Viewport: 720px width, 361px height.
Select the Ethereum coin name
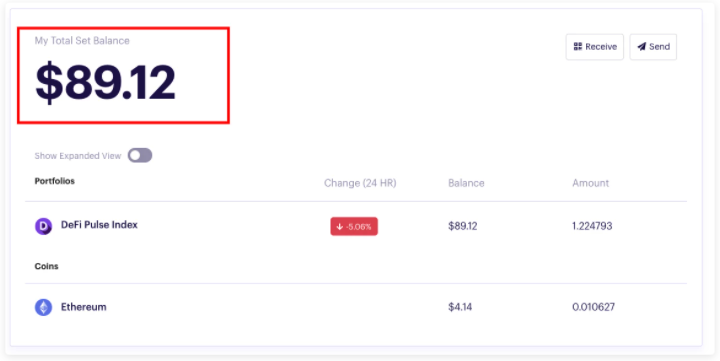84,307
